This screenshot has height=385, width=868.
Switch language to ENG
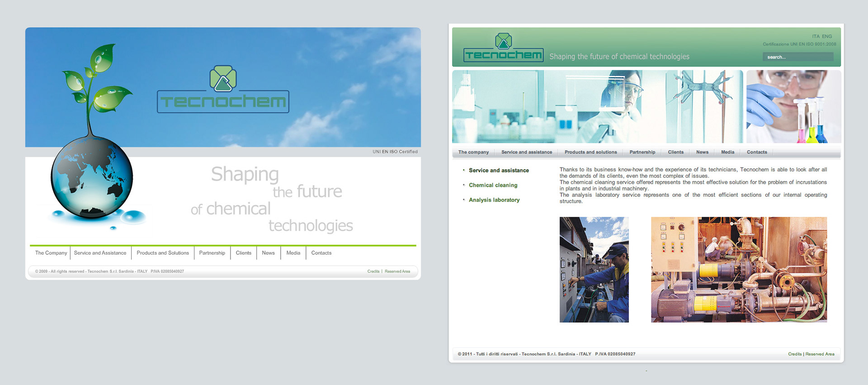coord(827,36)
